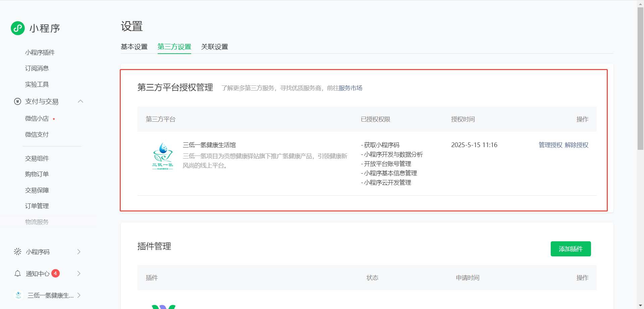644x309 pixels.
Task: Expand the 通知中心 menu arrow
Action: (x=79, y=273)
